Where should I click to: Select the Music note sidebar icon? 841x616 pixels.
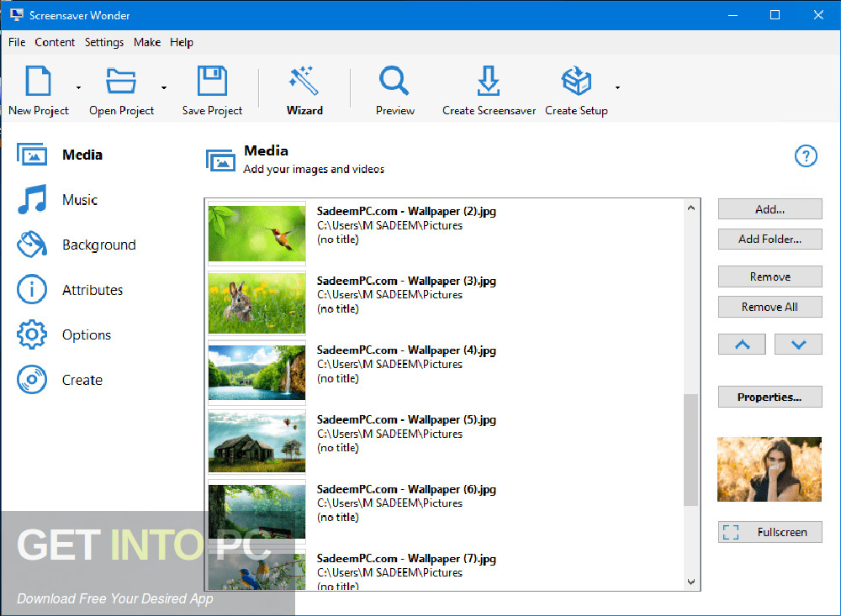(32, 199)
